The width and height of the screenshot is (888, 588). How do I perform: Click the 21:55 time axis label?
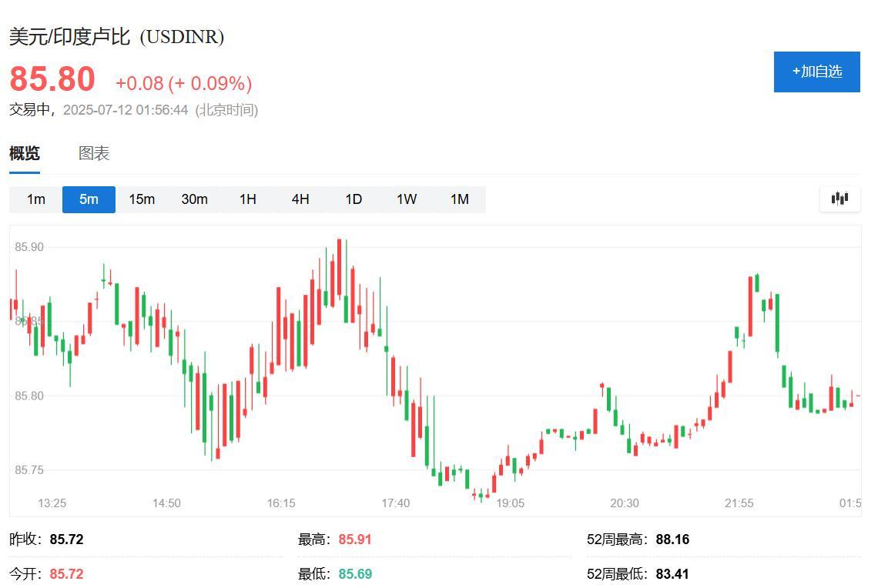[739, 503]
